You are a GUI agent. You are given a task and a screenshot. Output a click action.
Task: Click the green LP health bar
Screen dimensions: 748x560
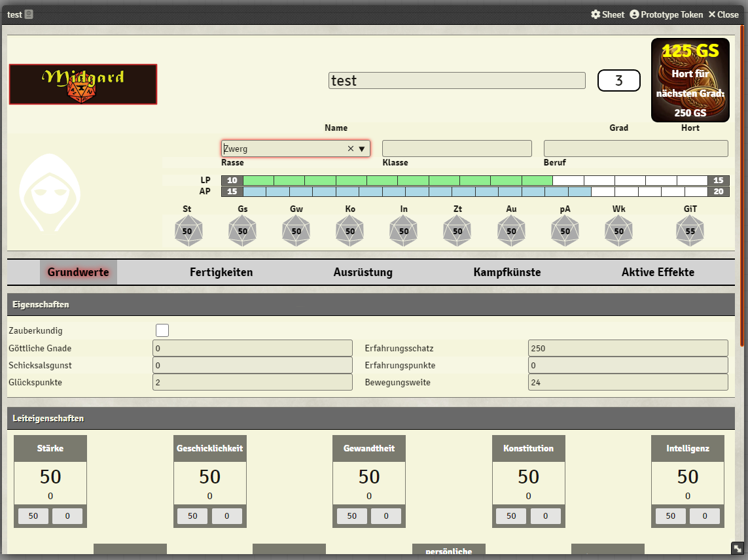(x=397, y=180)
